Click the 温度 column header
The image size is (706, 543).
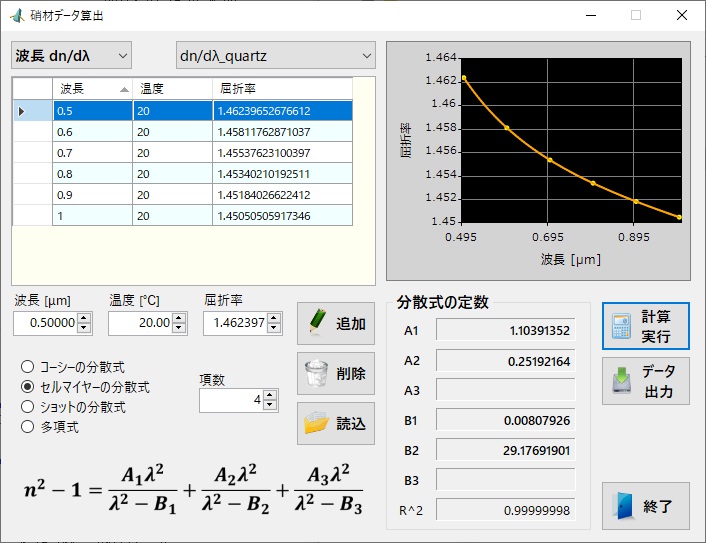tap(172, 88)
